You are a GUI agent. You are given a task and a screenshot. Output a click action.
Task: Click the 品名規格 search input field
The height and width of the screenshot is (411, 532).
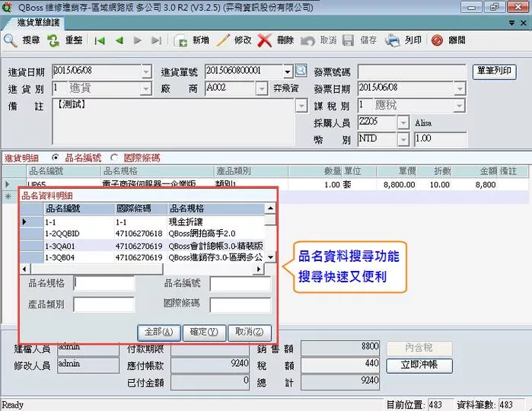click(x=104, y=284)
